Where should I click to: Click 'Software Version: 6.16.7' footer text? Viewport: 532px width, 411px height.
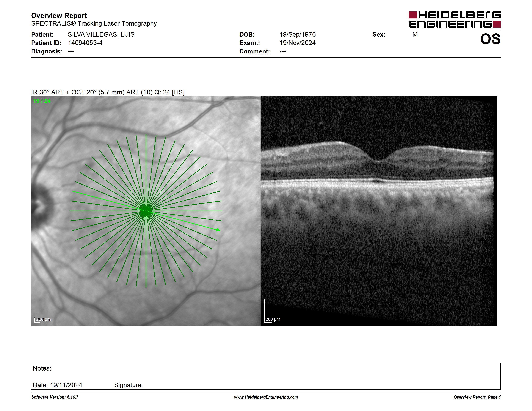[55, 397]
